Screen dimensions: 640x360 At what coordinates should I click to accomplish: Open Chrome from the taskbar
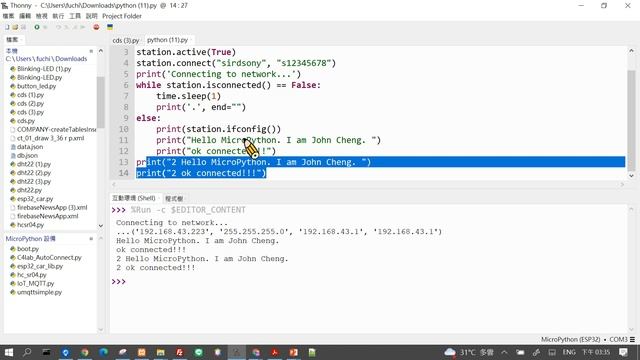tap(84, 352)
